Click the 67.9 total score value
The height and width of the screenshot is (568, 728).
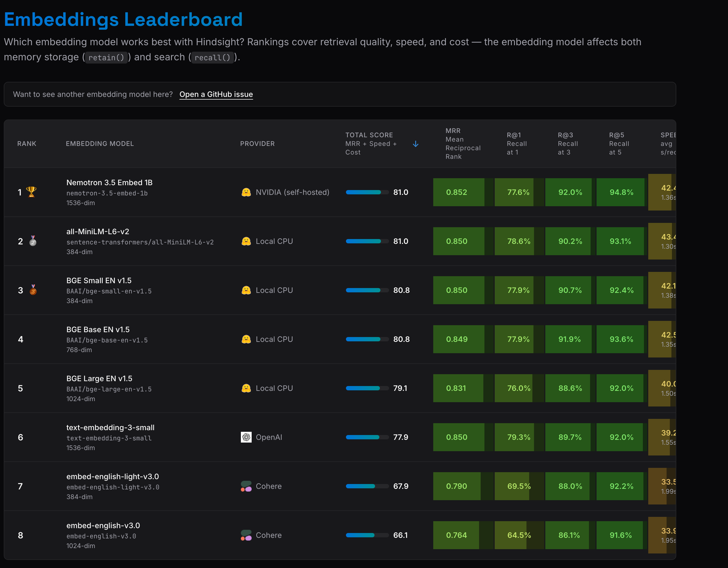point(401,486)
